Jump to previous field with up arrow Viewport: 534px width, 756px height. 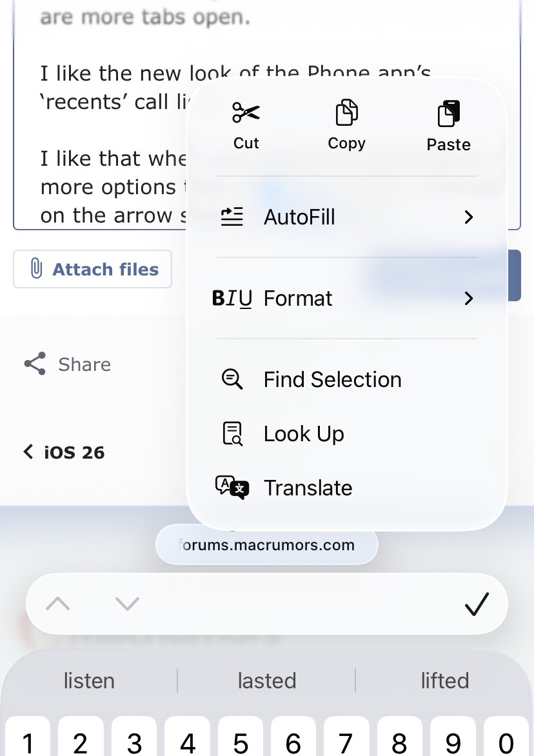pos(58,604)
